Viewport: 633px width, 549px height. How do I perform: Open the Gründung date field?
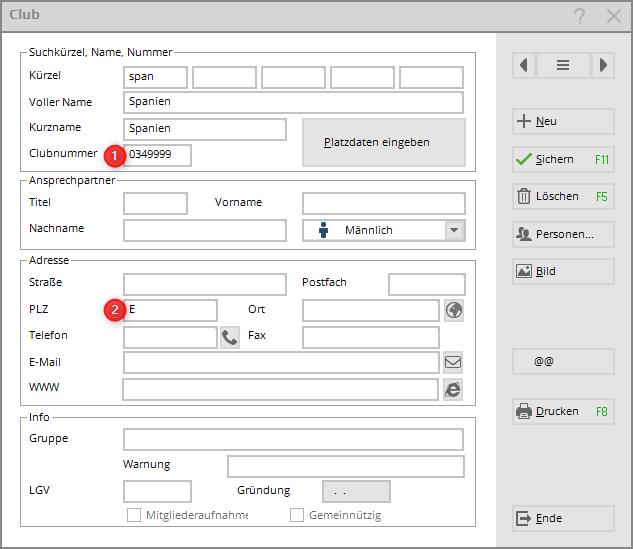[x=356, y=491]
